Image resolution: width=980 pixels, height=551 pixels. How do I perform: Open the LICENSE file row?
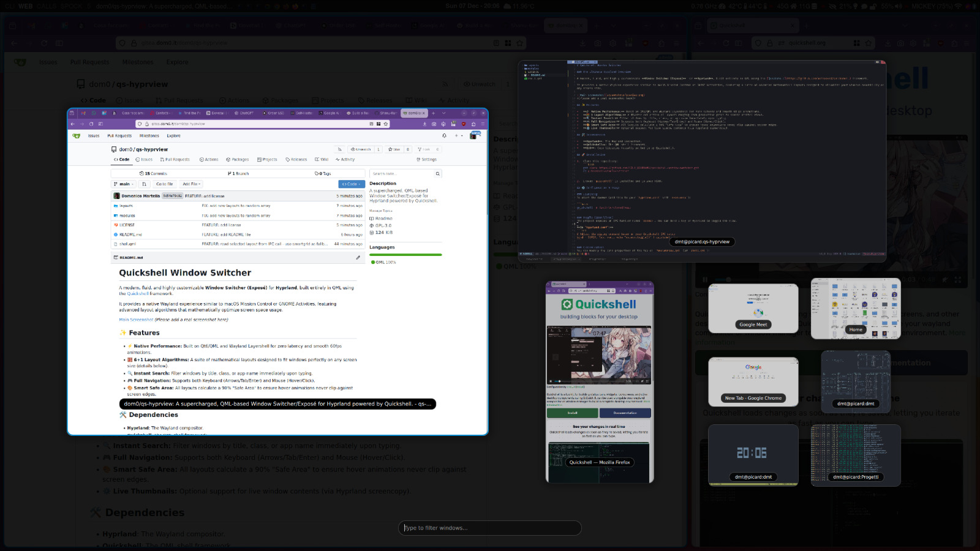(238, 225)
